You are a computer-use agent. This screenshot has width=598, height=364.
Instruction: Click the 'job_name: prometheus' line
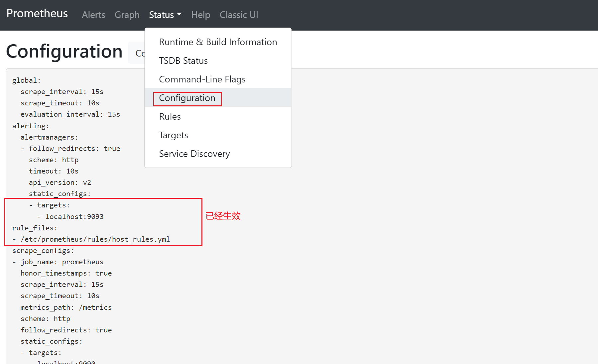tap(58, 262)
